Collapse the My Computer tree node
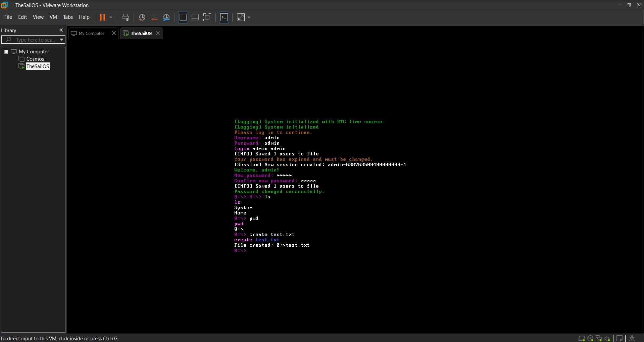Screen dimensions: 644x342 tap(6, 52)
